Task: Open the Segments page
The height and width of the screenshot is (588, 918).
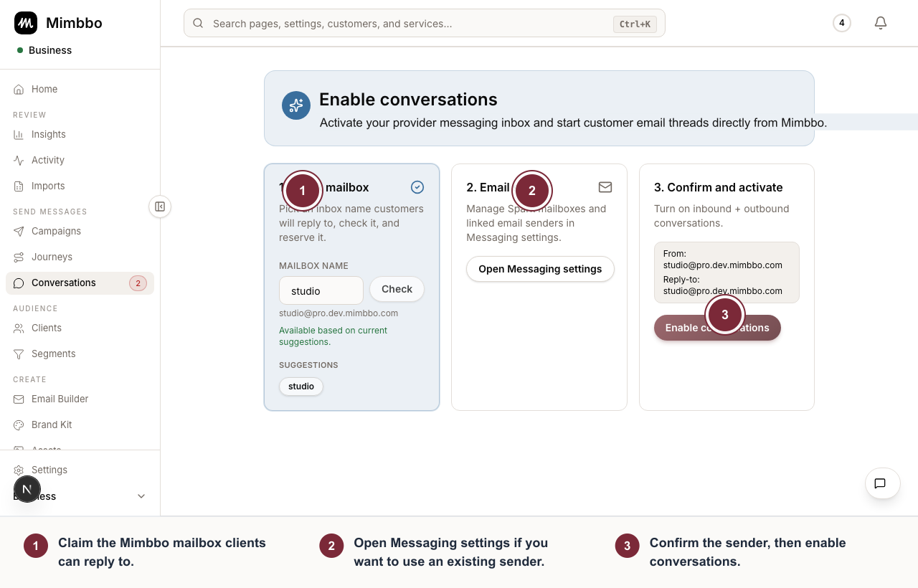Action: [x=80, y=354]
